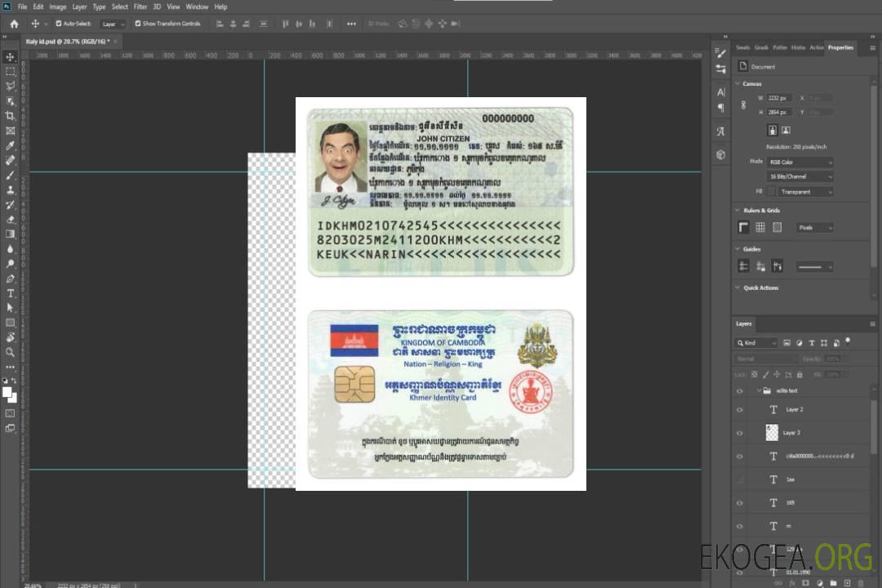Filter layers by type layers (T filter)
Screen dimensions: 882x588
coord(812,343)
